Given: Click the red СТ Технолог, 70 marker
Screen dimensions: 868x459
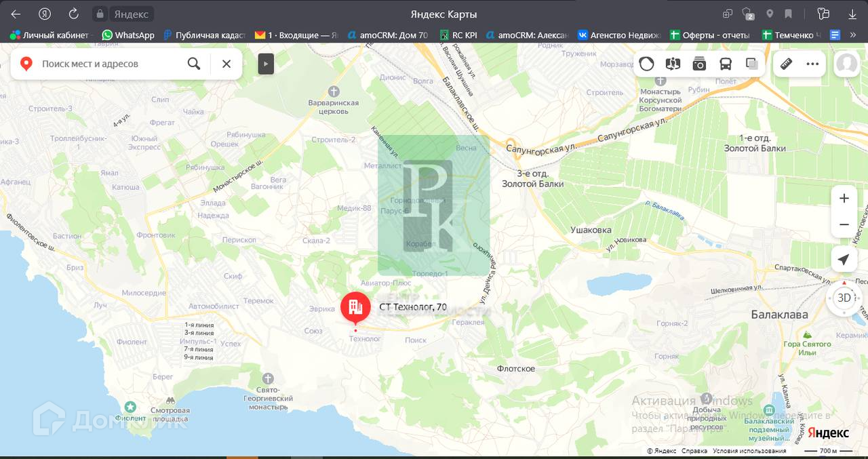Looking at the screenshot, I should pos(355,308).
